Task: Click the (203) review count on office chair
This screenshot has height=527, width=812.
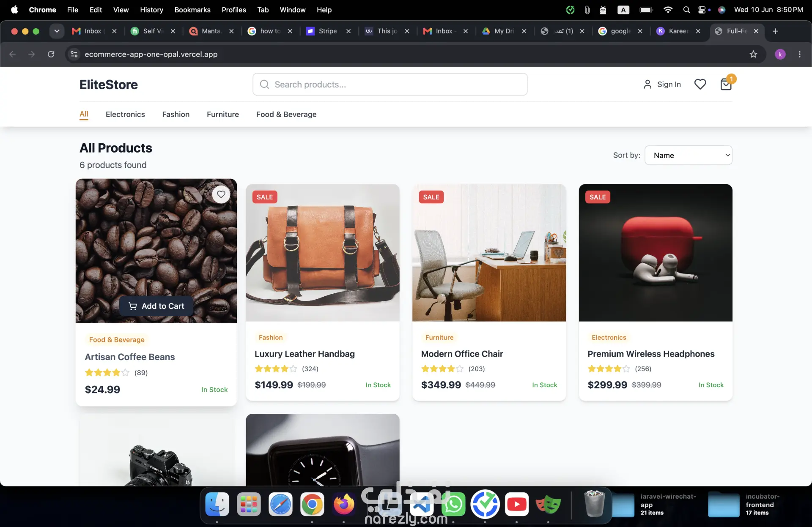Action: pos(476,369)
